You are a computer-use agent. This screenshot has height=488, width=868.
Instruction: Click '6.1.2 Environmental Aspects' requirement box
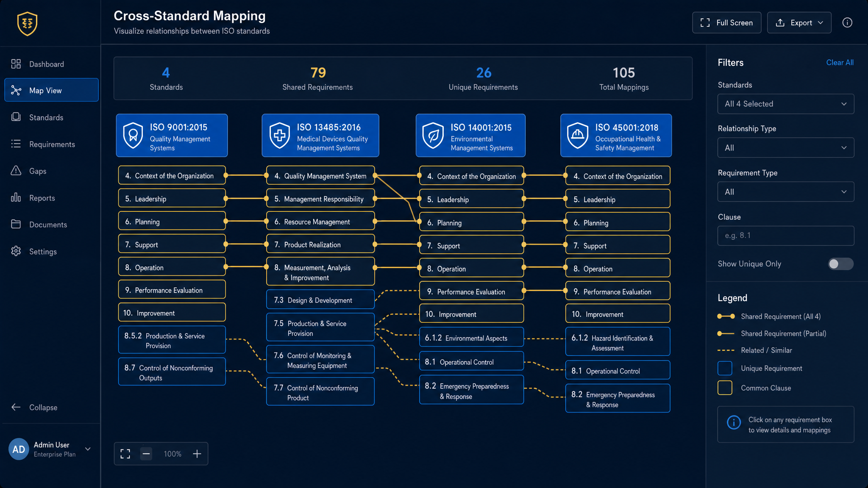471,338
